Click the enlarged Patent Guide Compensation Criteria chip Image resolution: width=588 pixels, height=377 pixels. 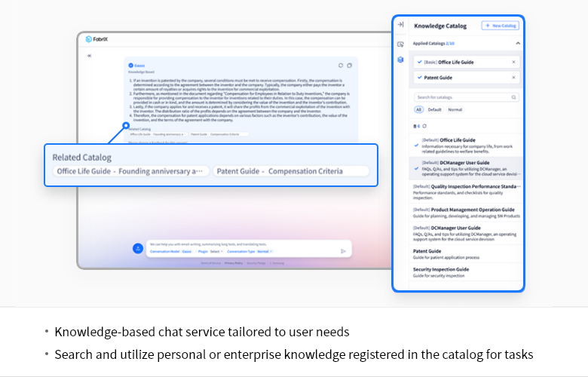291,171
